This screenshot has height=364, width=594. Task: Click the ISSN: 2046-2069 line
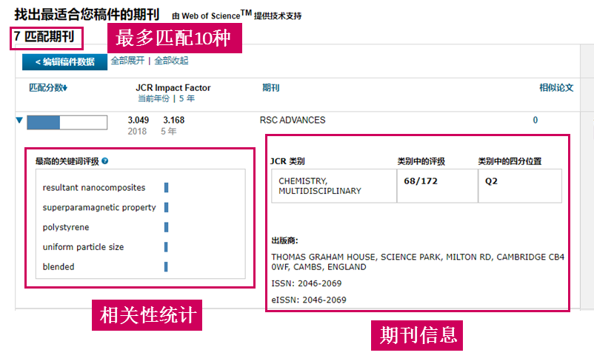pos(307,283)
